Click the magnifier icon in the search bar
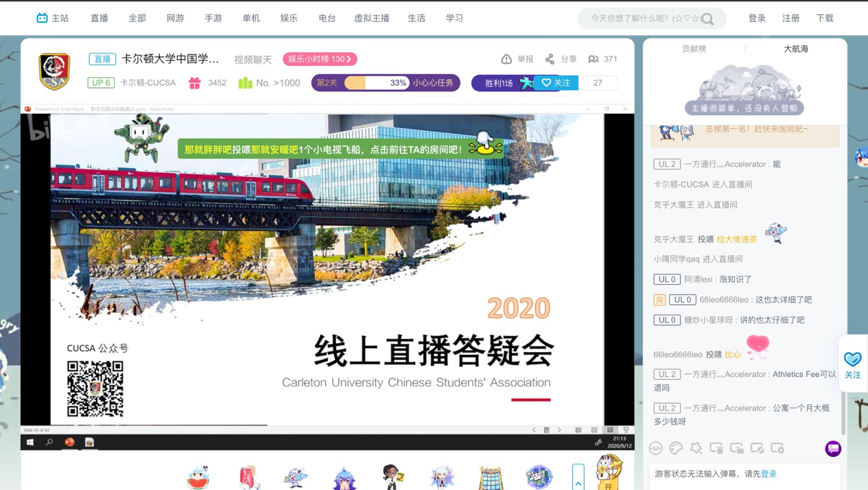This screenshot has height=490, width=868. pyautogui.click(x=707, y=19)
